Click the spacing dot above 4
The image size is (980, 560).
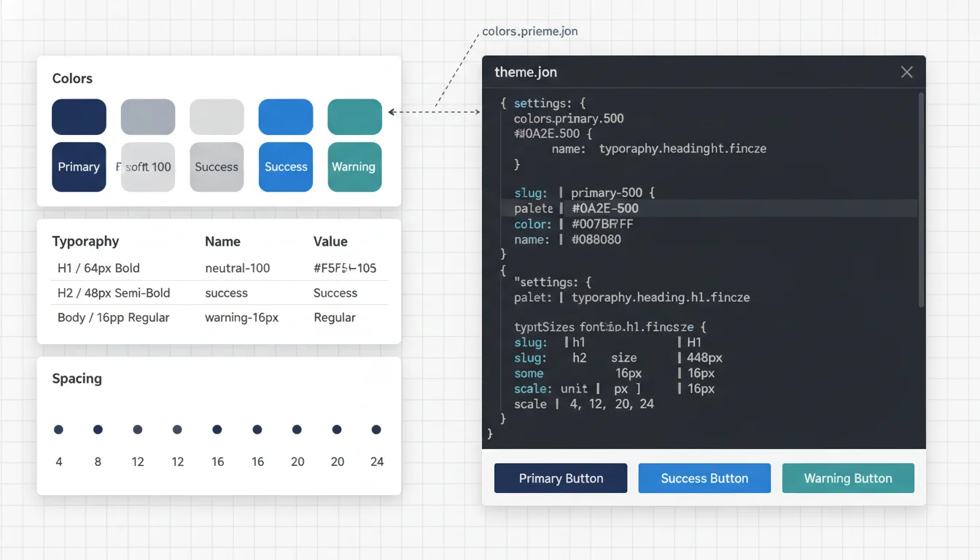pos(58,430)
